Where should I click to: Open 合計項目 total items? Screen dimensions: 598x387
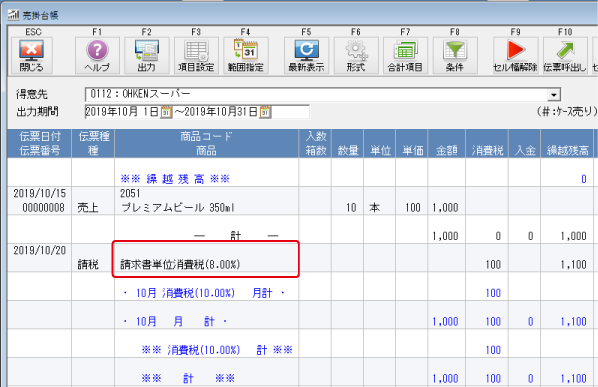click(x=405, y=55)
